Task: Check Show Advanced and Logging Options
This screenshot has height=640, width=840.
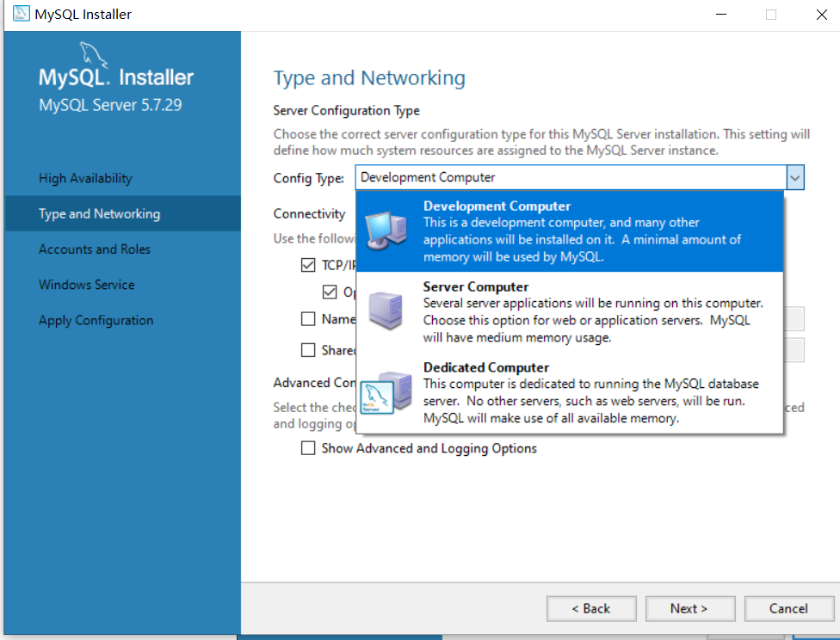Action: pyautogui.click(x=308, y=447)
